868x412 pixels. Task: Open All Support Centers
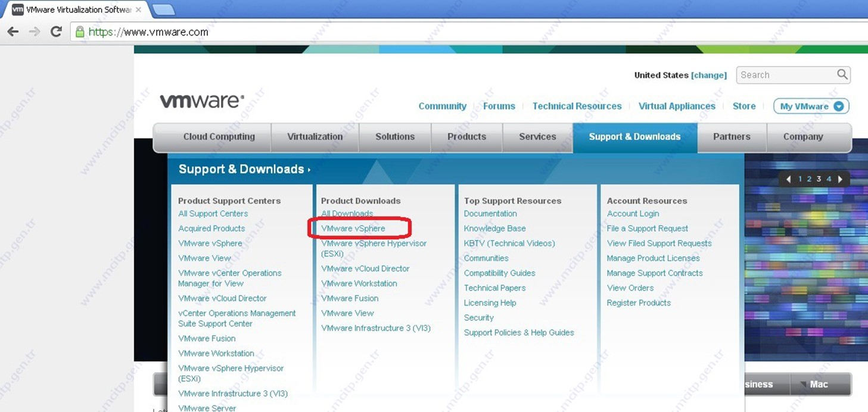point(213,214)
